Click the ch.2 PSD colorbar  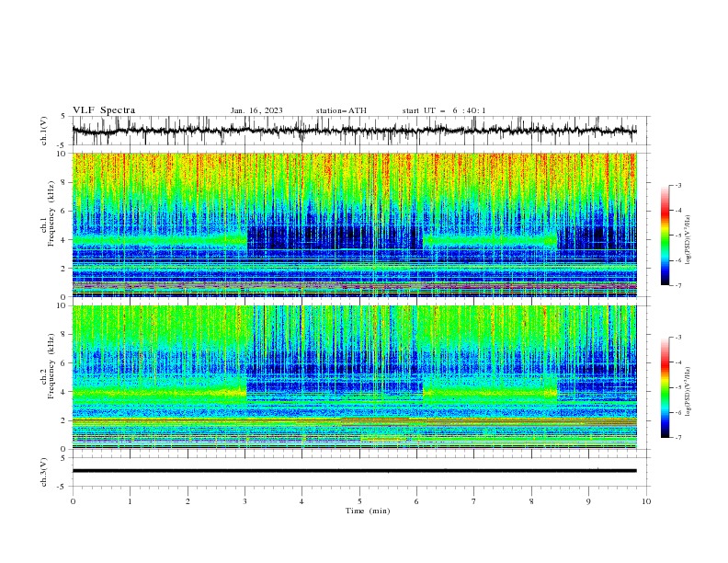coord(665,387)
